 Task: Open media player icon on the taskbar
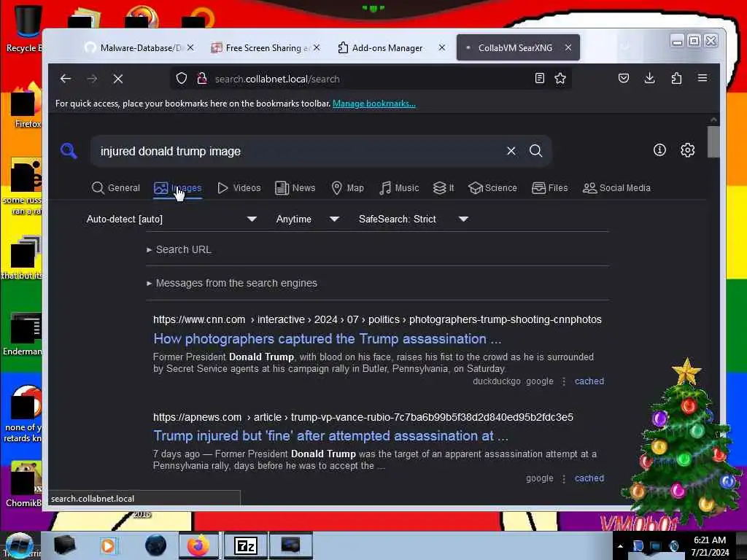108,545
